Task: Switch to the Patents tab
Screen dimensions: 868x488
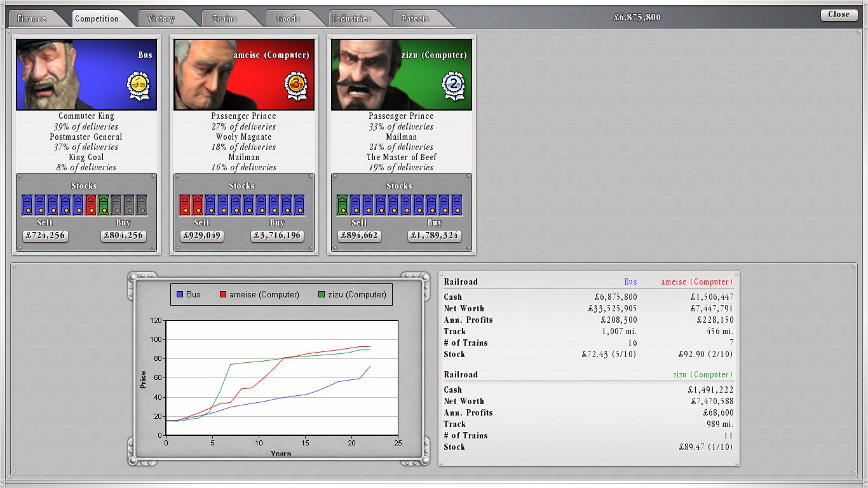Action: point(417,18)
